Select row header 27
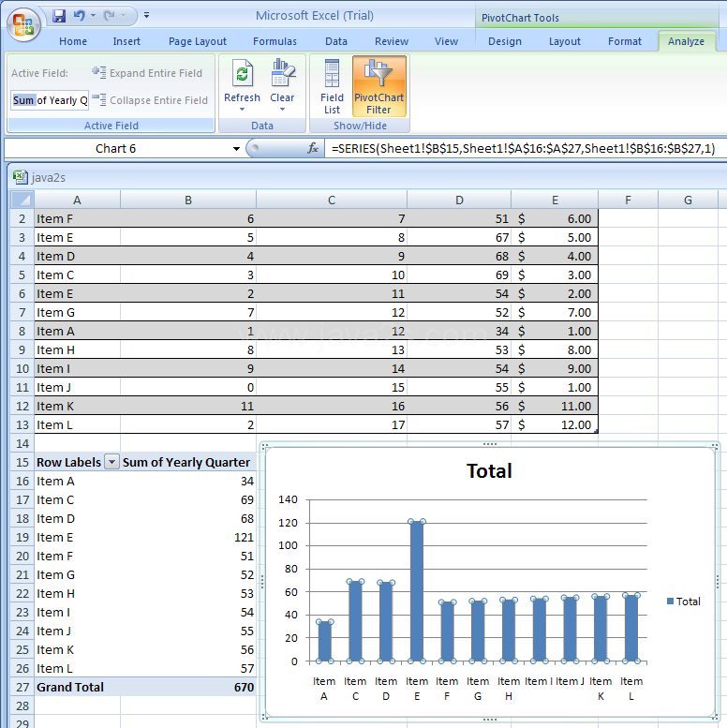The image size is (727, 728). pyautogui.click(x=22, y=687)
